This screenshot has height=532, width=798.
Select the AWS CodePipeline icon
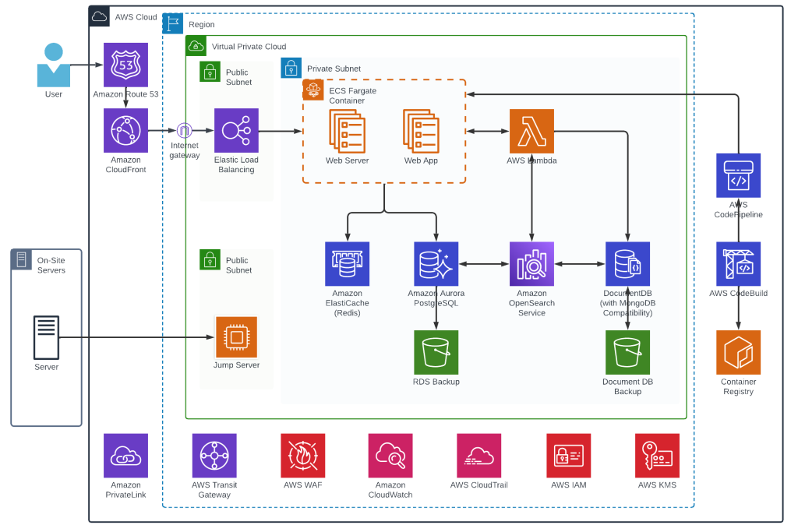(x=737, y=175)
